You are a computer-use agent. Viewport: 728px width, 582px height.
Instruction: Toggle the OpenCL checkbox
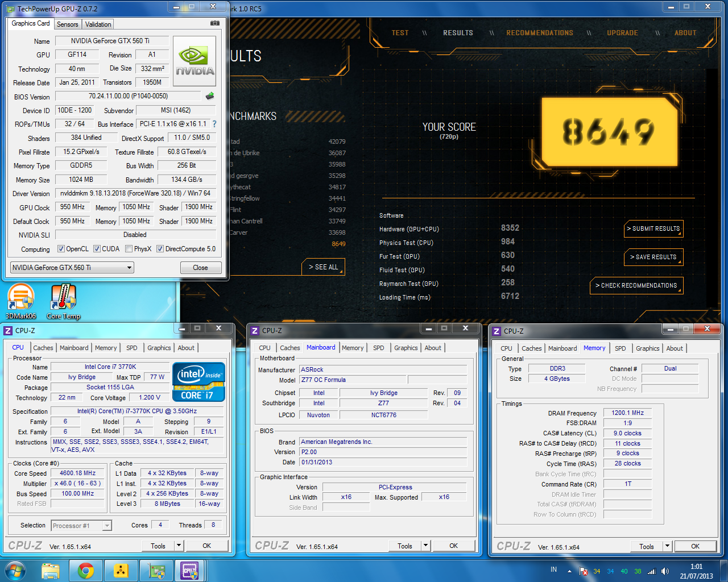click(61, 249)
